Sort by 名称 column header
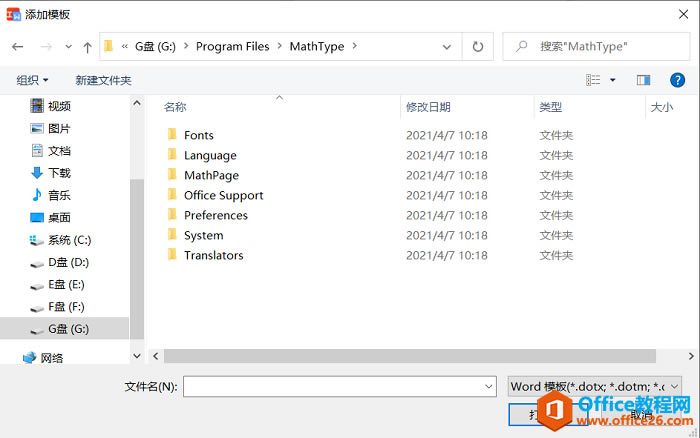This screenshot has width=700, height=438. pyautogui.click(x=175, y=107)
